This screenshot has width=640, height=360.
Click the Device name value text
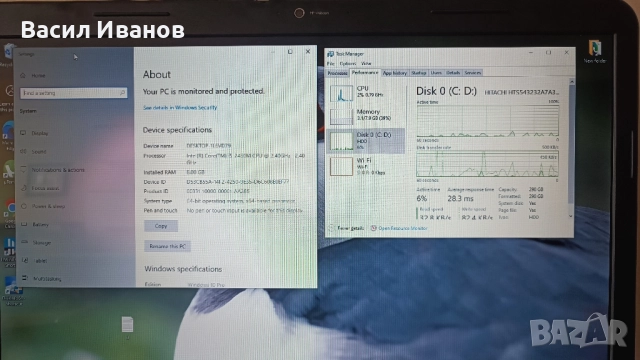pyautogui.click(x=209, y=146)
